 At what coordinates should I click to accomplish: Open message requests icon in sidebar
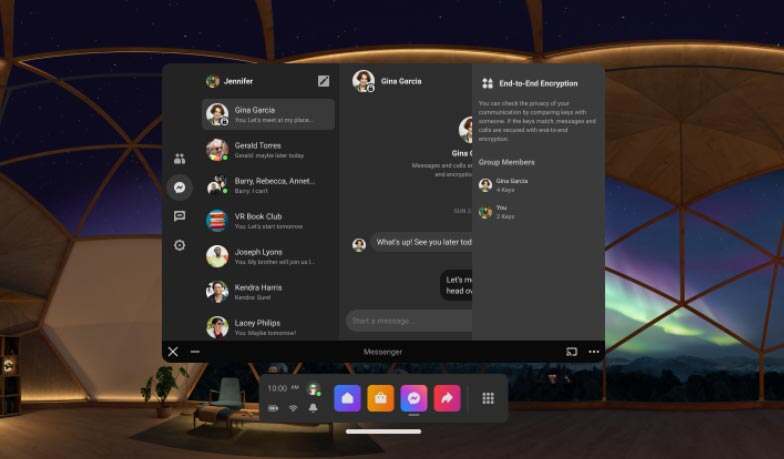pyautogui.click(x=179, y=216)
